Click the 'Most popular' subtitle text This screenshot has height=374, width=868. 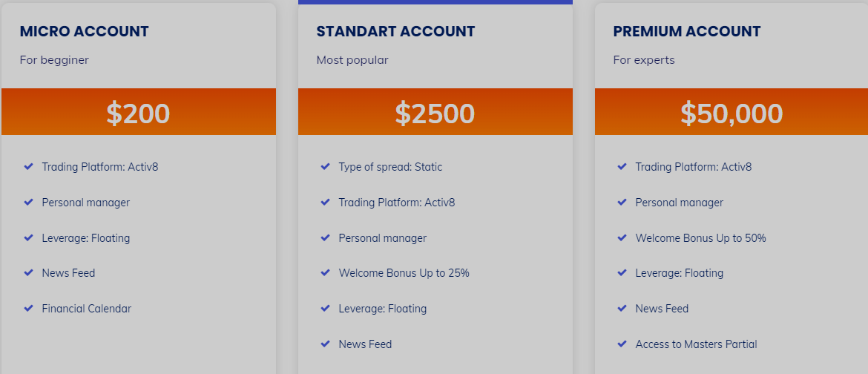pyautogui.click(x=352, y=60)
